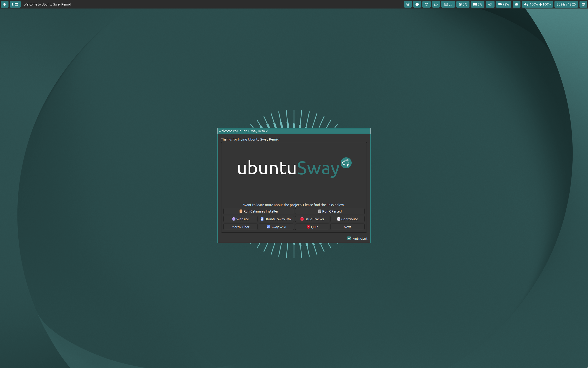
Task: Select workspace 1 indicator
Action: (15, 4)
